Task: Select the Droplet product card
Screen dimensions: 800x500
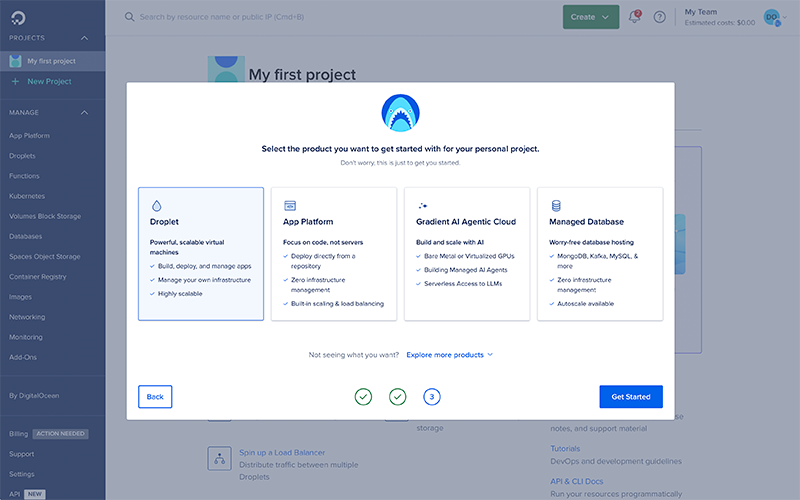Action: point(201,253)
